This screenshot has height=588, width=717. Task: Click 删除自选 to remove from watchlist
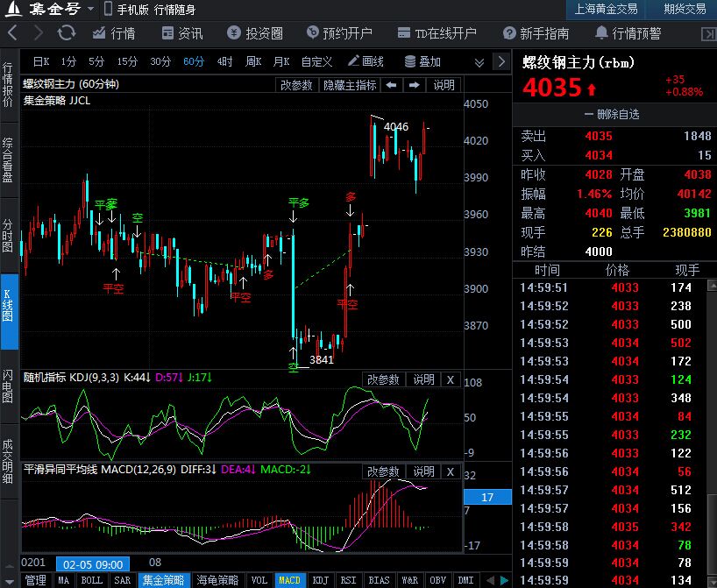tap(614, 116)
